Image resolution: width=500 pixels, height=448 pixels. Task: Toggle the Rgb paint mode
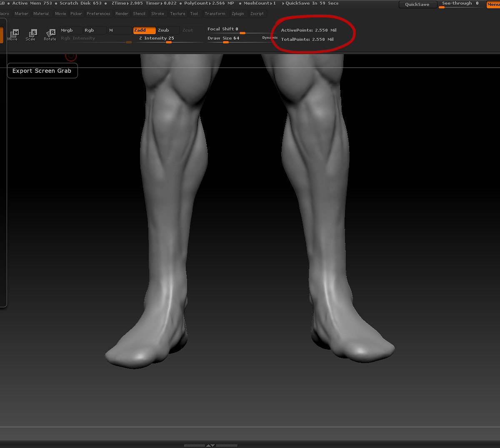tap(95, 30)
